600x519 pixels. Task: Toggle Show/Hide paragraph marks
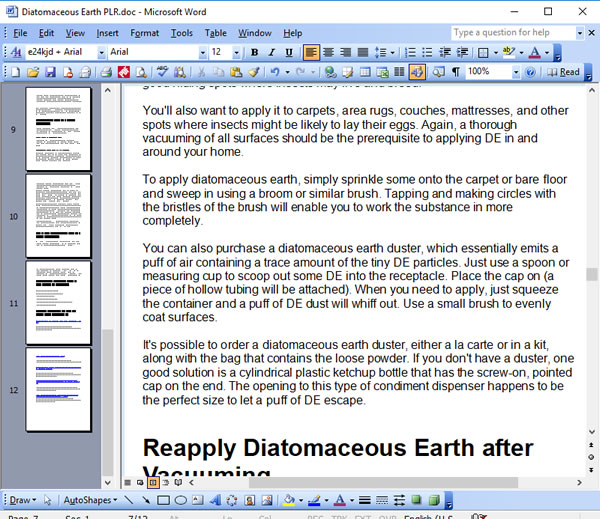456,72
